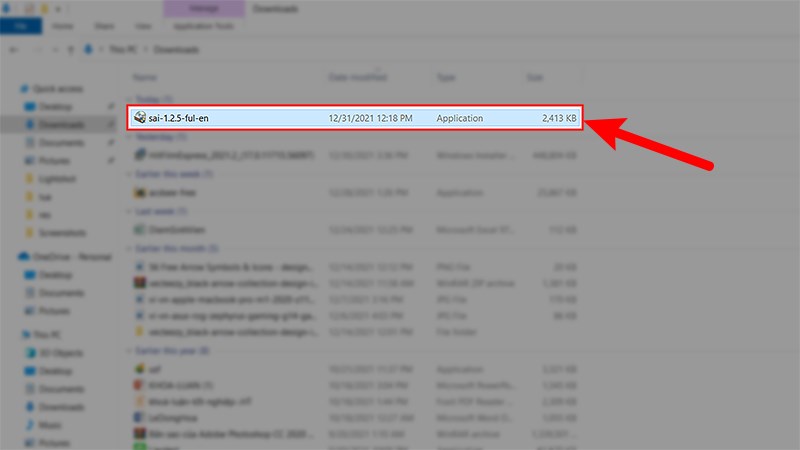The image size is (800, 450).
Task: Collapse the Today group
Action: tap(129, 99)
